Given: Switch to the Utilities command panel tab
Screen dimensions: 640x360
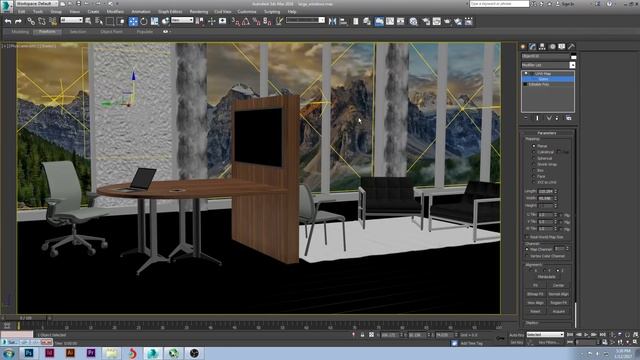Looking at the screenshot, I should tap(571, 47).
